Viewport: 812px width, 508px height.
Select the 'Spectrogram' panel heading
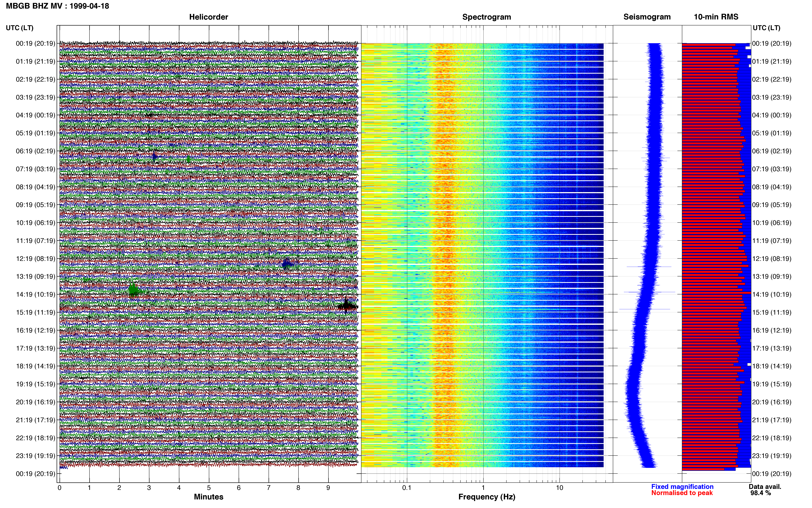coord(487,17)
